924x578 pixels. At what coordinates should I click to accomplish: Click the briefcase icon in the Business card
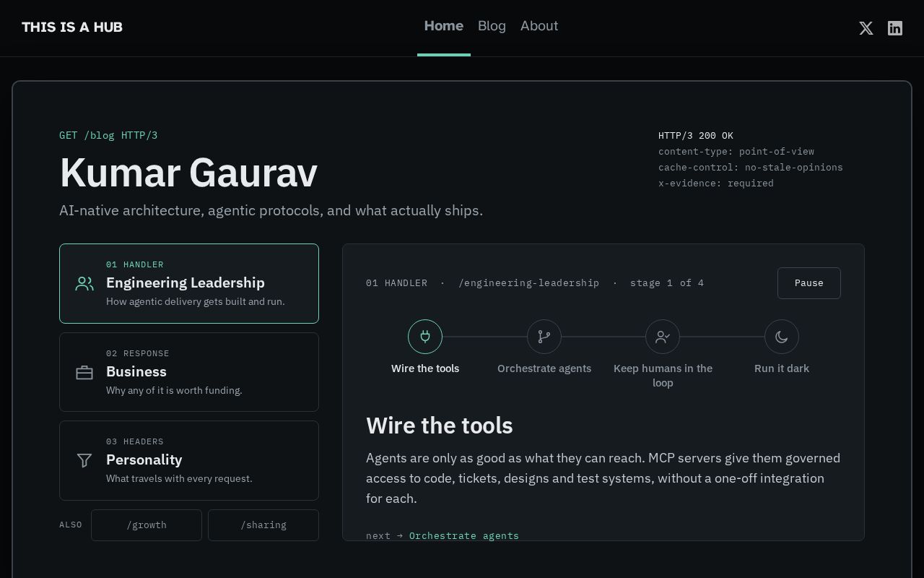click(x=84, y=372)
